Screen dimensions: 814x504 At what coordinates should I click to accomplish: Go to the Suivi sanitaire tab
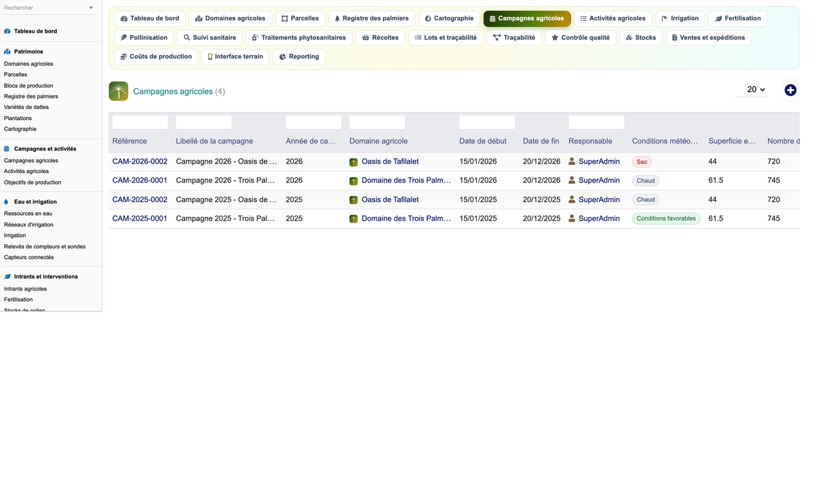pyautogui.click(x=210, y=37)
